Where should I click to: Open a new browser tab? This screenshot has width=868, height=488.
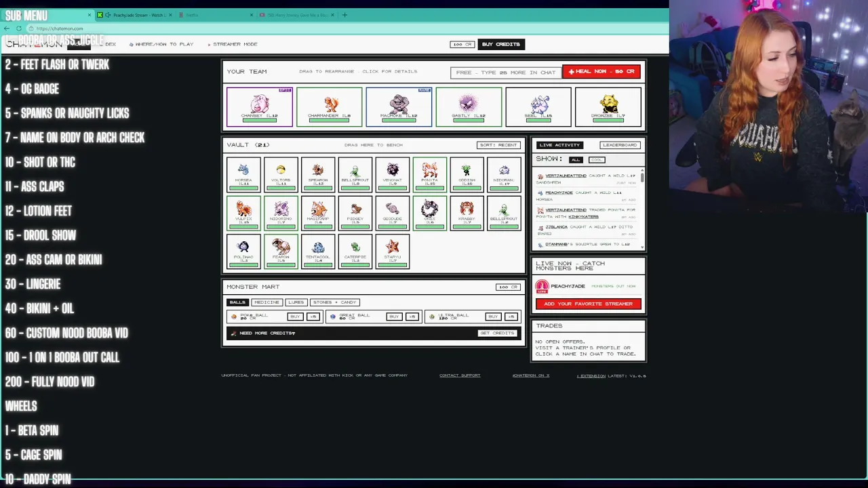(x=344, y=15)
